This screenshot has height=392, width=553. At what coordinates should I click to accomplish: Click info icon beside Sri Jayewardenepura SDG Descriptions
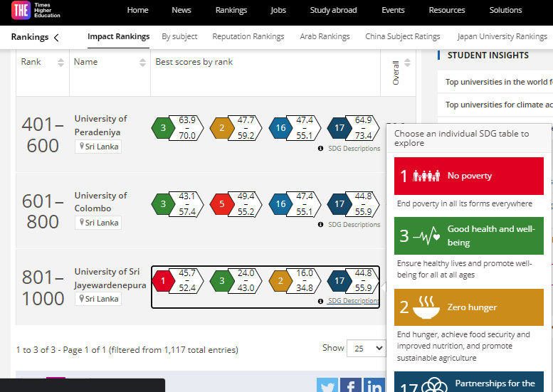pos(320,301)
